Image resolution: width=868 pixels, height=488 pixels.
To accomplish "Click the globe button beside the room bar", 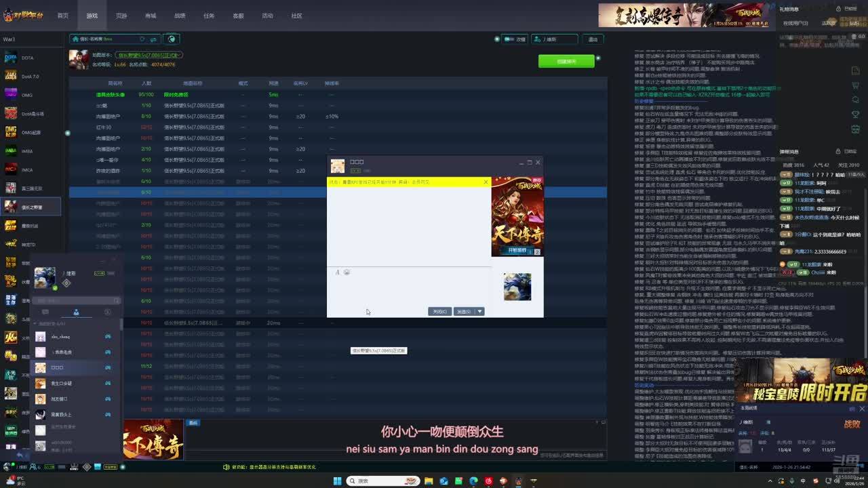I will 172,39.
